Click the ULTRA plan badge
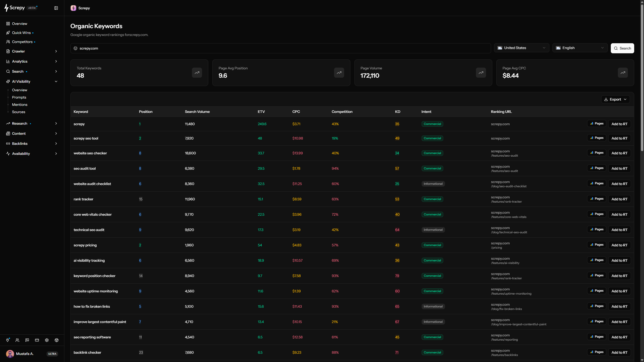Screen dimensions: 644x362 52,354
